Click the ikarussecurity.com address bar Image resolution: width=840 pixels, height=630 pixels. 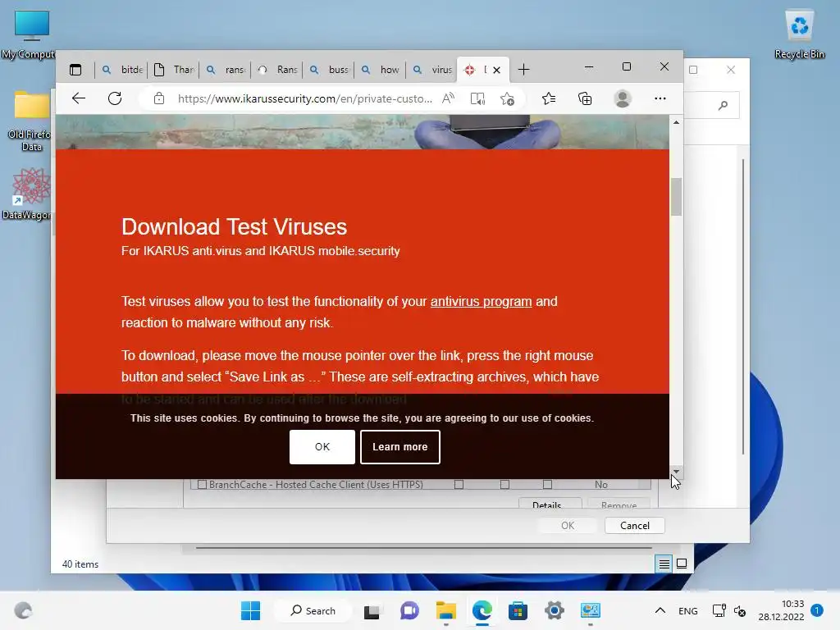click(x=304, y=98)
